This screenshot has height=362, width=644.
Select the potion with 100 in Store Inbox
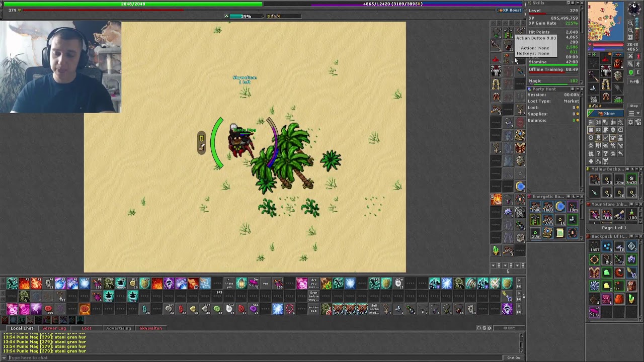(x=631, y=215)
